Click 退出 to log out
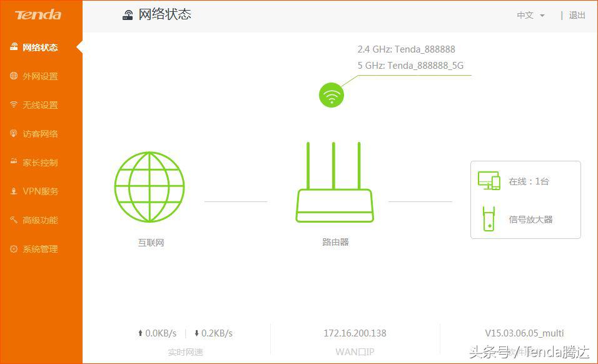The image size is (598, 364). (x=576, y=15)
